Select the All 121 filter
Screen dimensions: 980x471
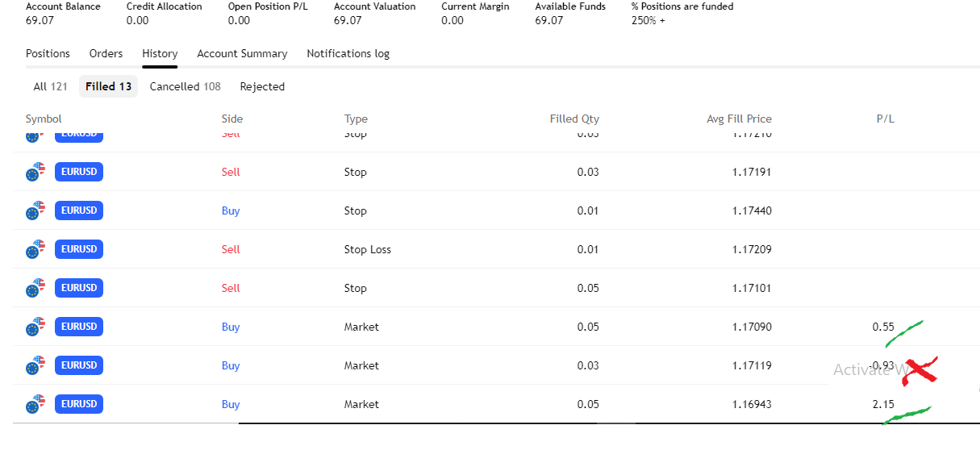point(50,86)
